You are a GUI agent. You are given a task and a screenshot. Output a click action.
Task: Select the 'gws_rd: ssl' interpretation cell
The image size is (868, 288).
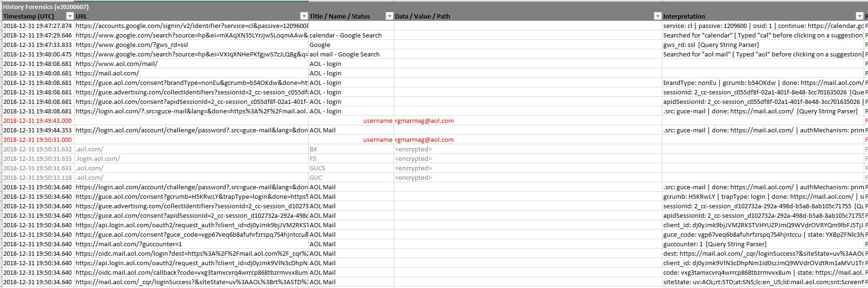711,45
